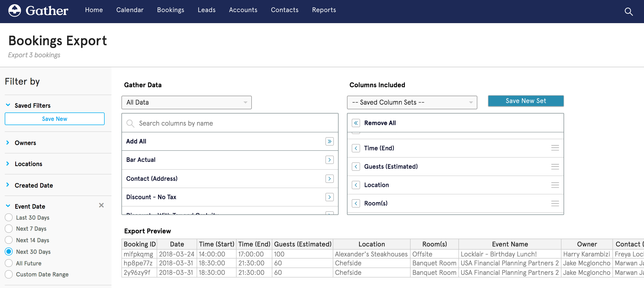Screen dimensions: 644x288
Task: Expand the Owners filter section
Action: pos(25,143)
